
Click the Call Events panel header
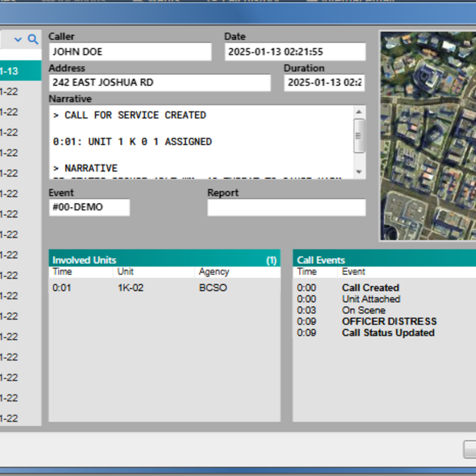tap(385, 260)
